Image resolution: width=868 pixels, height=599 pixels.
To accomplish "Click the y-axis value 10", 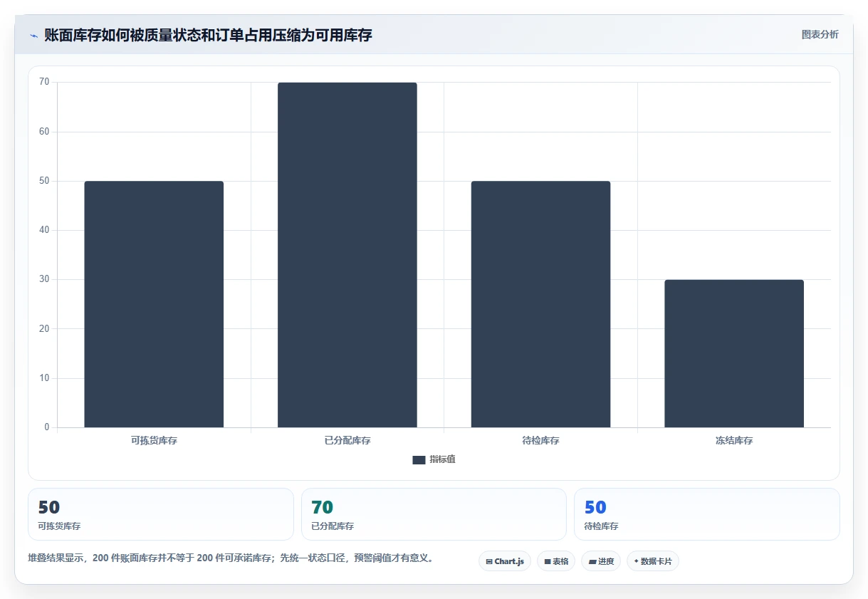I will [44, 378].
